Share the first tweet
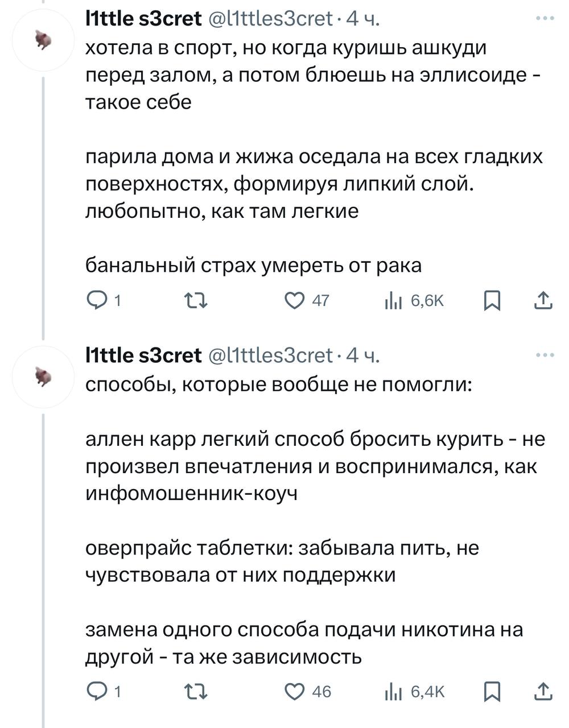Viewport: 569px width, 728px height. point(543,300)
